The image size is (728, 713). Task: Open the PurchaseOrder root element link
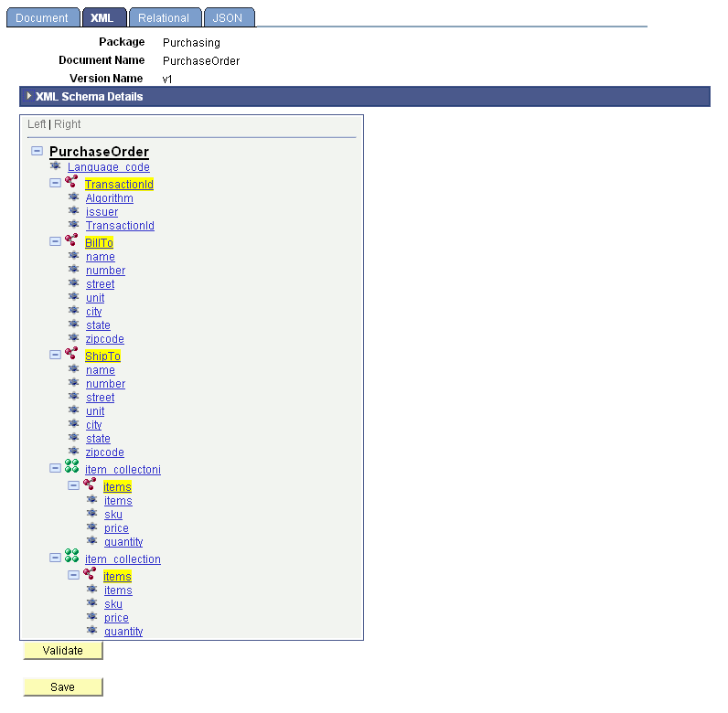point(99,152)
